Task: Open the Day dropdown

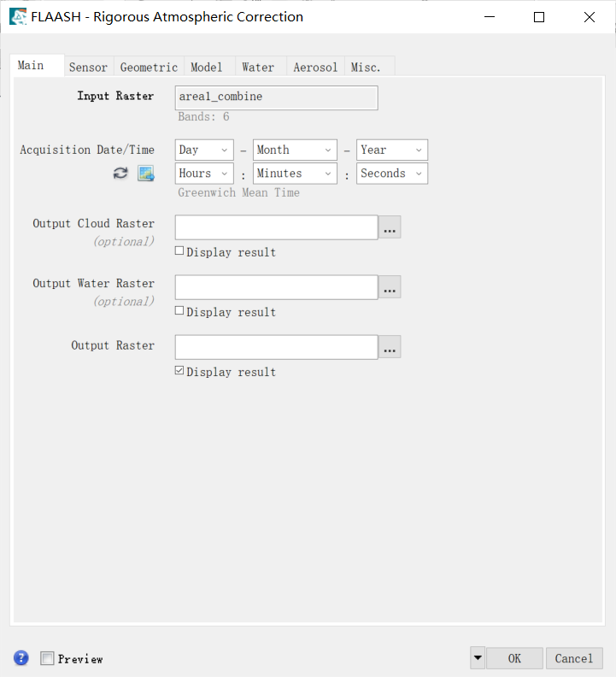Action: click(x=204, y=150)
